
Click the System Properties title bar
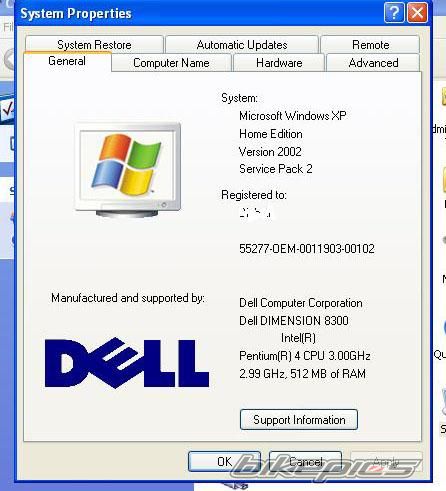[x=200, y=13]
